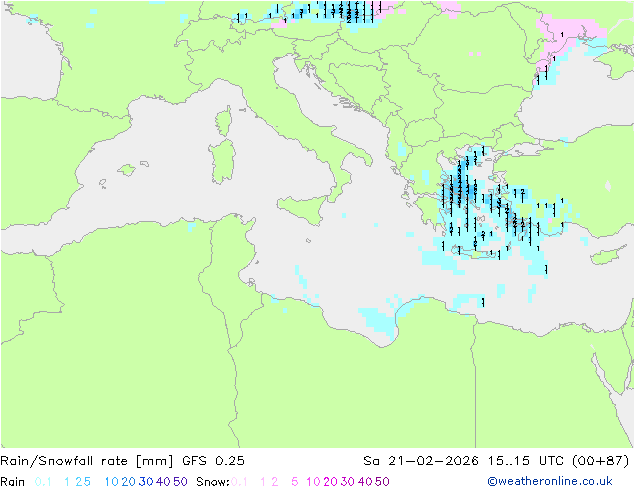
Task: Select the Snow 5 pink legend value
Action: point(295,482)
